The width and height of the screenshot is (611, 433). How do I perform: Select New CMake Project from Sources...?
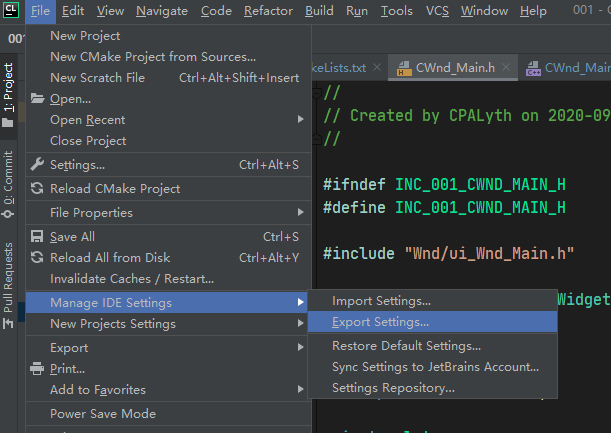point(168,57)
